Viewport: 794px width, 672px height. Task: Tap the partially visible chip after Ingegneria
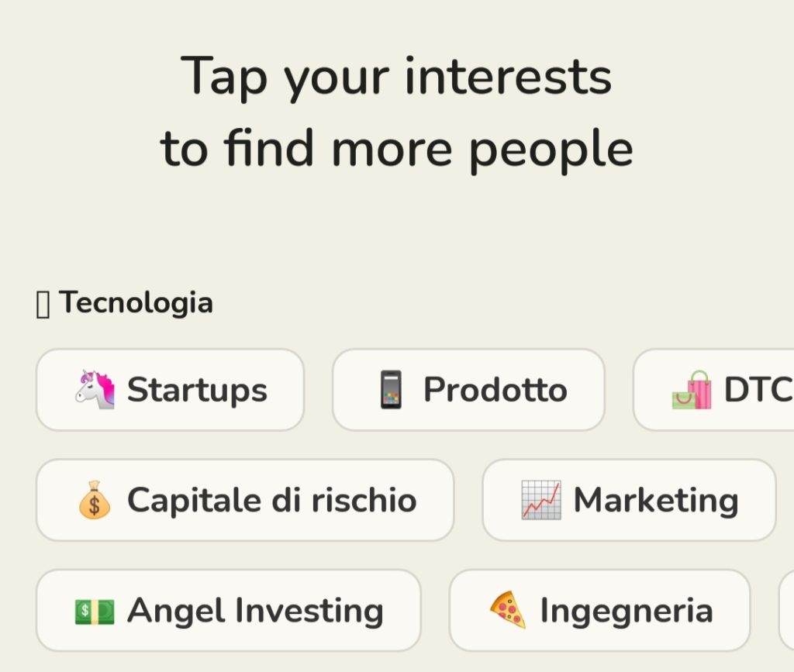[786, 610]
